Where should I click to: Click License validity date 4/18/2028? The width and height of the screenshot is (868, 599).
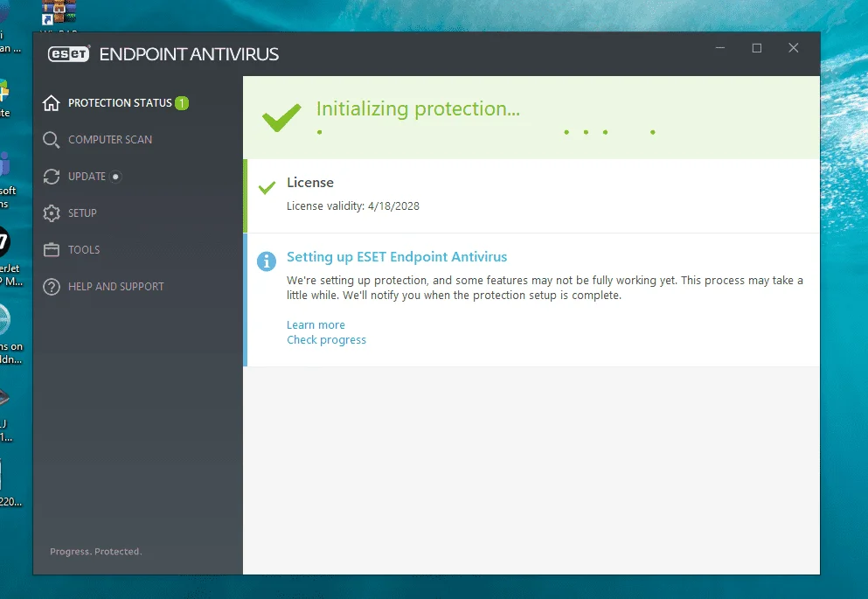coord(393,206)
